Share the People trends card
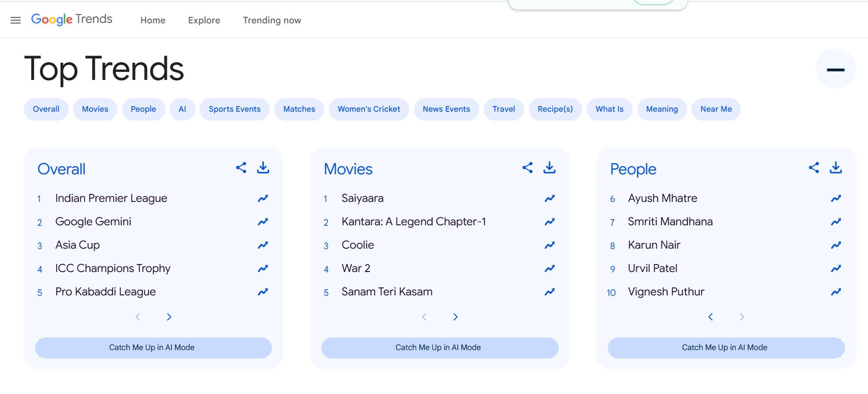 [x=814, y=168]
